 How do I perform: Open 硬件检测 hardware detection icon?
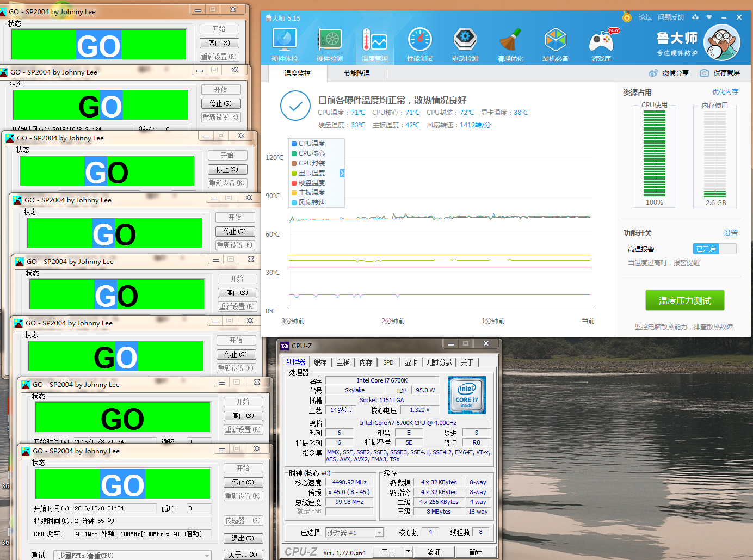tap(330, 45)
